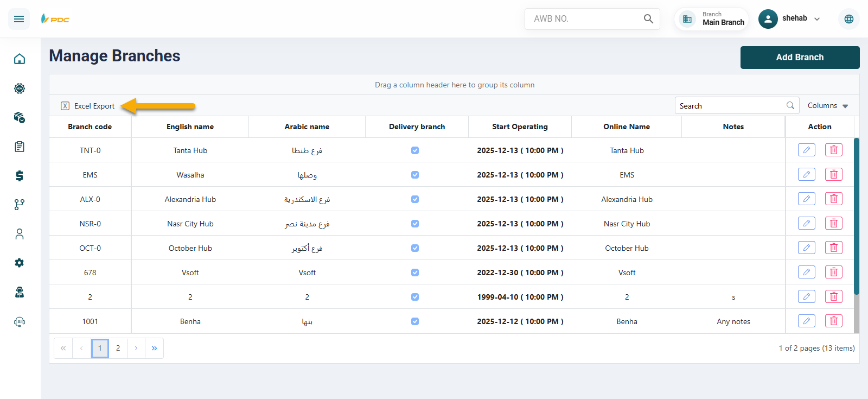Open the globe language icon
The image size is (868, 399).
pyautogui.click(x=849, y=19)
